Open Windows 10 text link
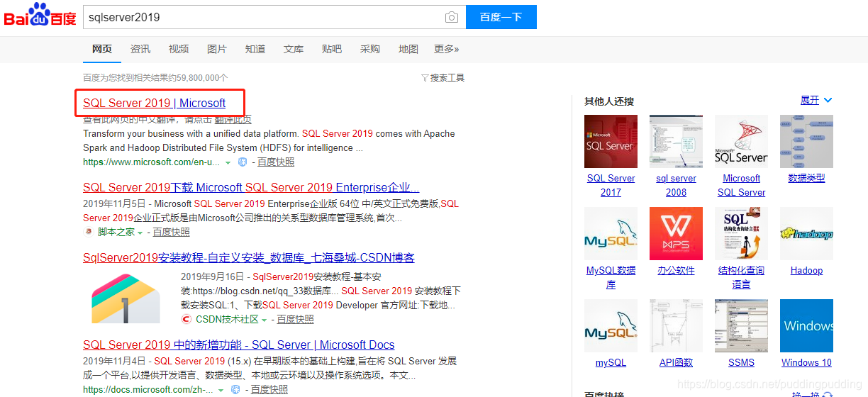Image resolution: width=868 pixels, height=397 pixels. click(x=806, y=362)
